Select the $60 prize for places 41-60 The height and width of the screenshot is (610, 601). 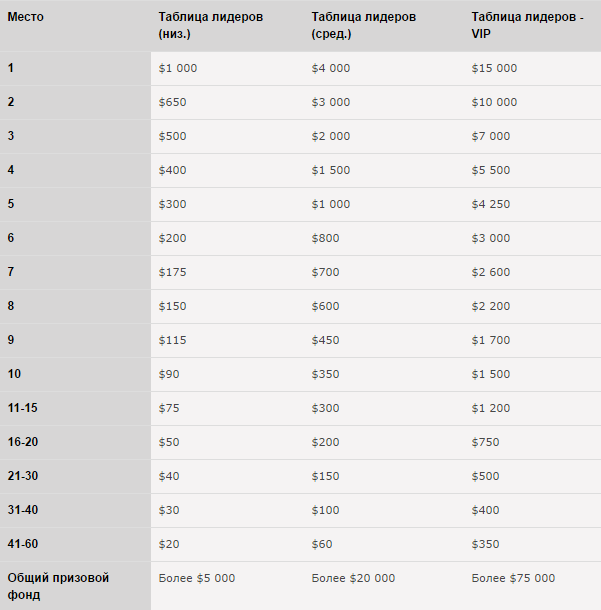[x=322, y=544]
